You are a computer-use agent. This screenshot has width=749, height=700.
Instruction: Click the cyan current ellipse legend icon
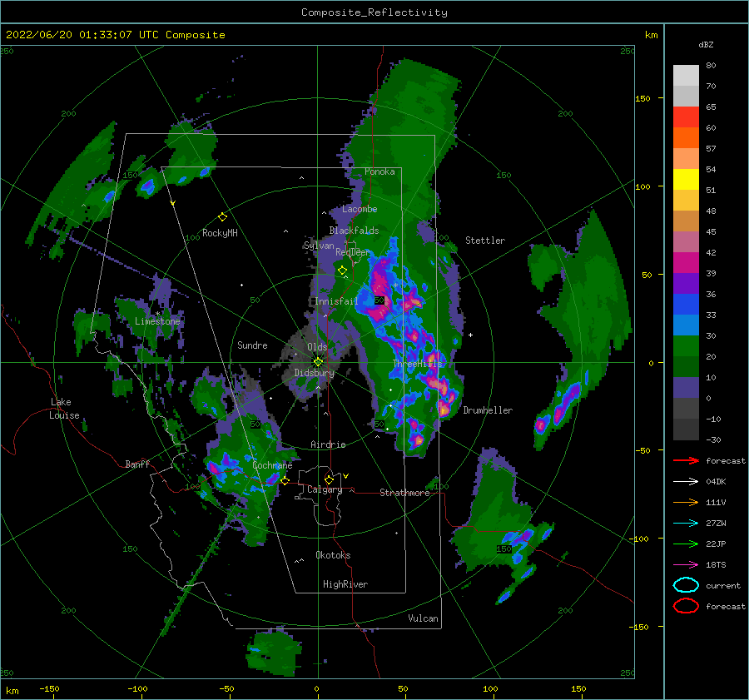coord(686,585)
